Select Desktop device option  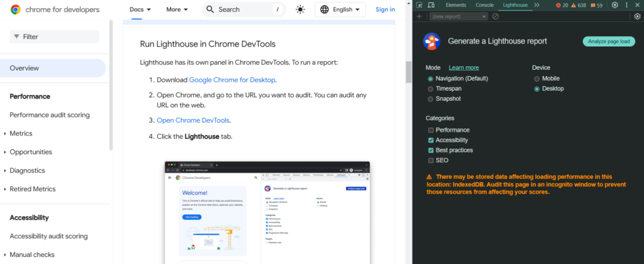coord(537,89)
